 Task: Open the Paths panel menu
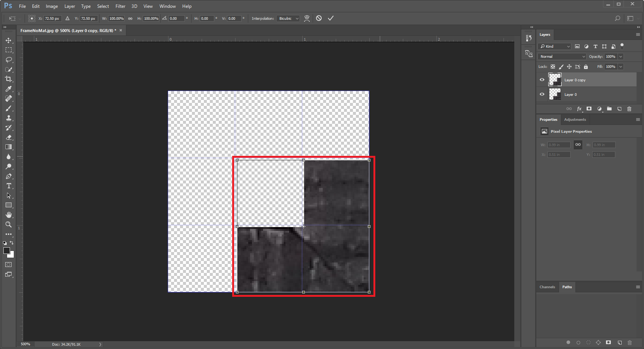tap(638, 287)
